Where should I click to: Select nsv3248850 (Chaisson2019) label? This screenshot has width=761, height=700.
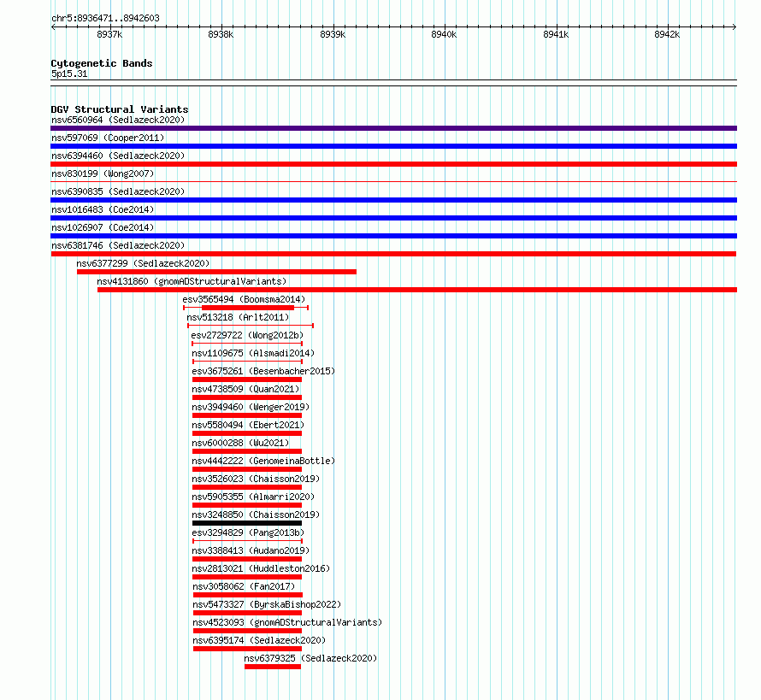point(256,515)
